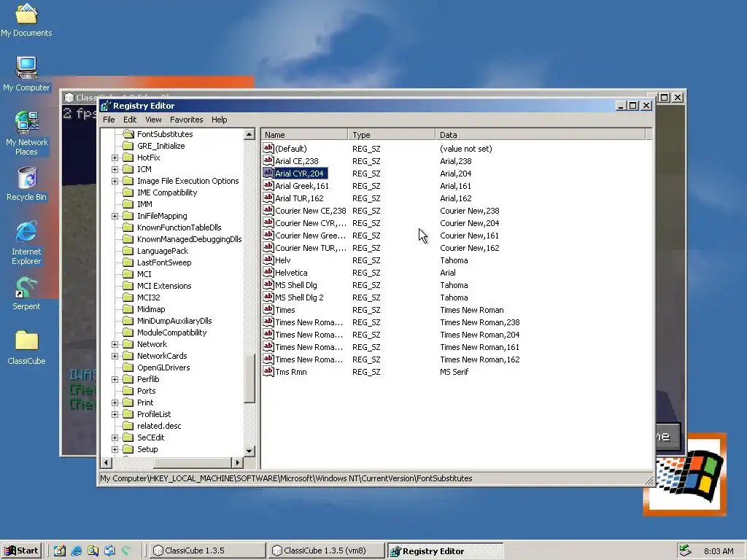Screen dimensions: 747x560
Task: Click the string value icon for Helvetica
Action: 268,273
